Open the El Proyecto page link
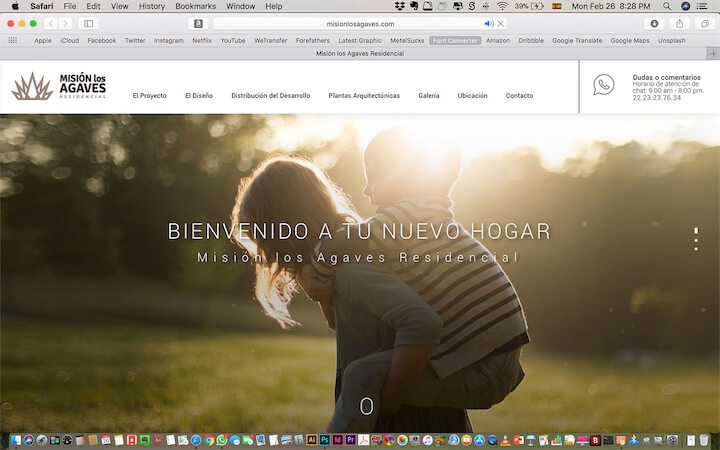Image resolution: width=720 pixels, height=450 pixels. point(149,96)
